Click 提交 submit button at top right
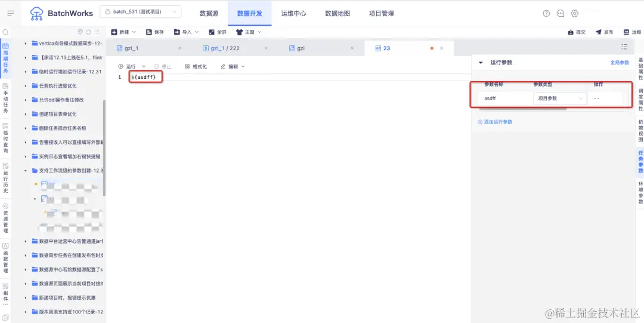Image resolution: width=644 pixels, height=323 pixels. click(577, 32)
